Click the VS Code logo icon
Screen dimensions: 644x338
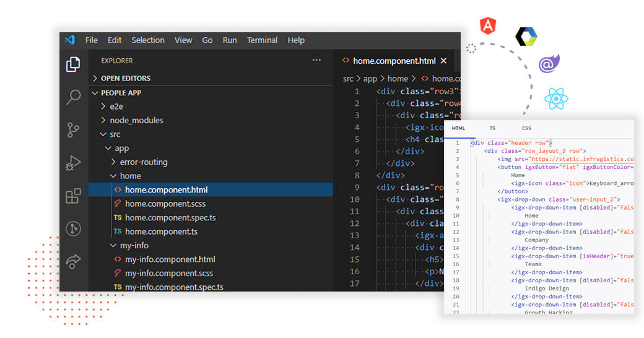tap(70, 40)
